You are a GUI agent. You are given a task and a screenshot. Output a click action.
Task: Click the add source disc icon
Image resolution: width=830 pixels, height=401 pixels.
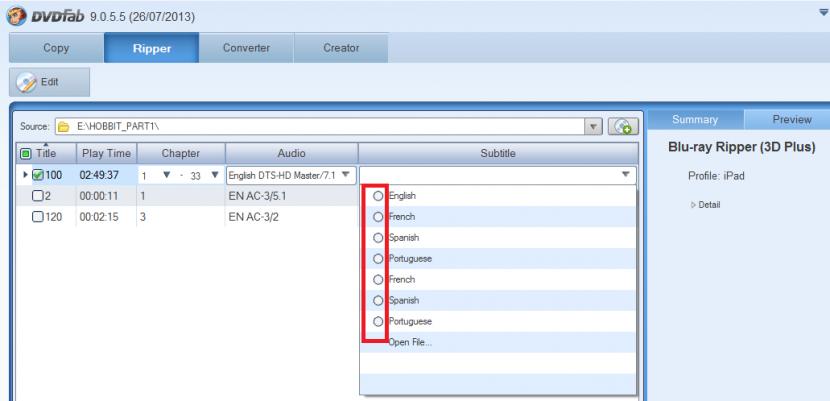tap(624, 126)
